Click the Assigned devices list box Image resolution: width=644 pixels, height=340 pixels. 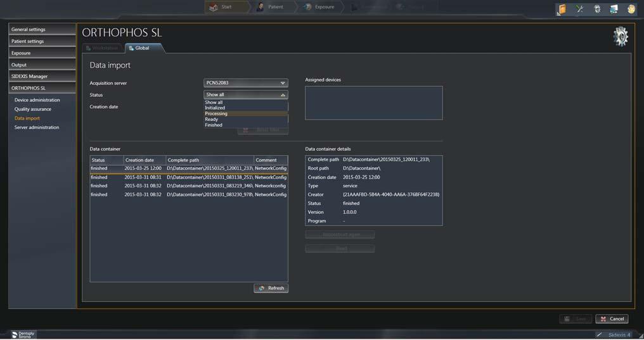pos(374,103)
